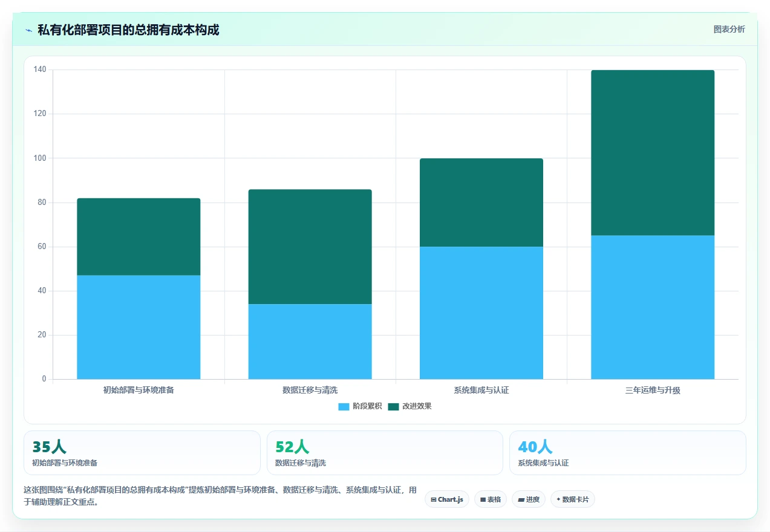The image size is (770, 532).
Task: Select the Chart.js tag chip
Action: (446, 499)
